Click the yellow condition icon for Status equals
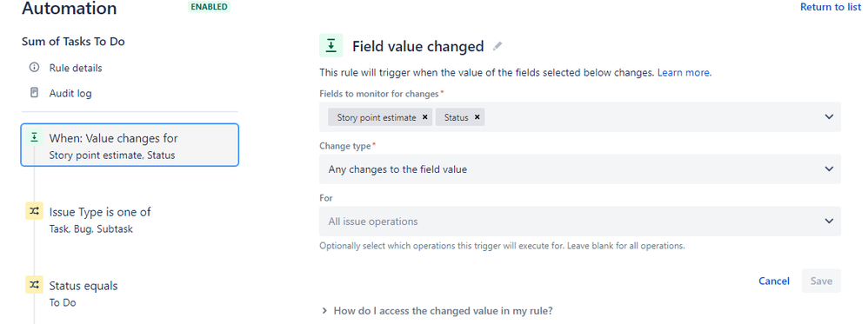 point(34,285)
